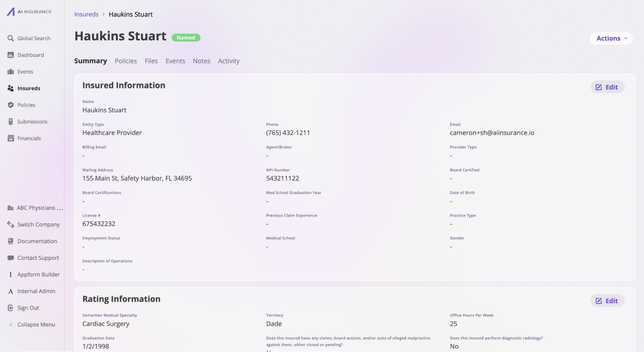The height and width of the screenshot is (352, 644).
Task: Click the Financials card icon
Action: 11,138
